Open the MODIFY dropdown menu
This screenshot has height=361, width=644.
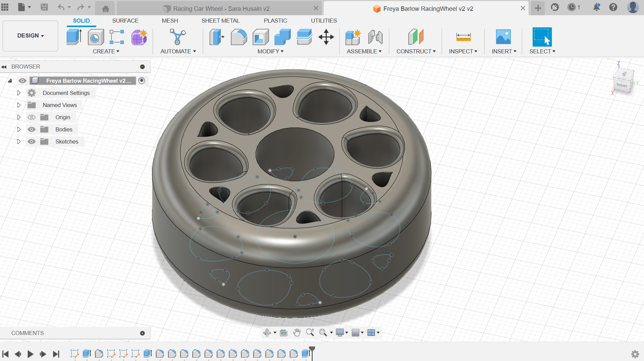tap(270, 51)
